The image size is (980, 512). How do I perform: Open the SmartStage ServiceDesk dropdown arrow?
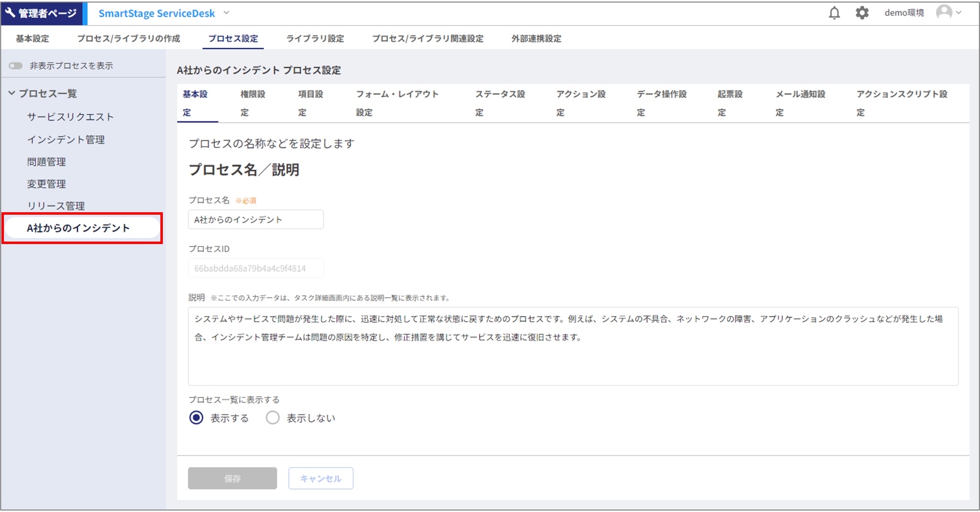(226, 13)
